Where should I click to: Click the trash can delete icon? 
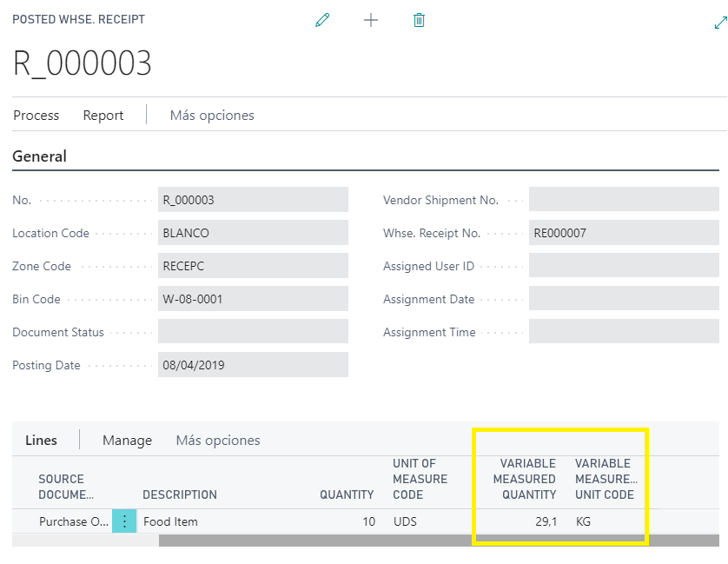419,20
